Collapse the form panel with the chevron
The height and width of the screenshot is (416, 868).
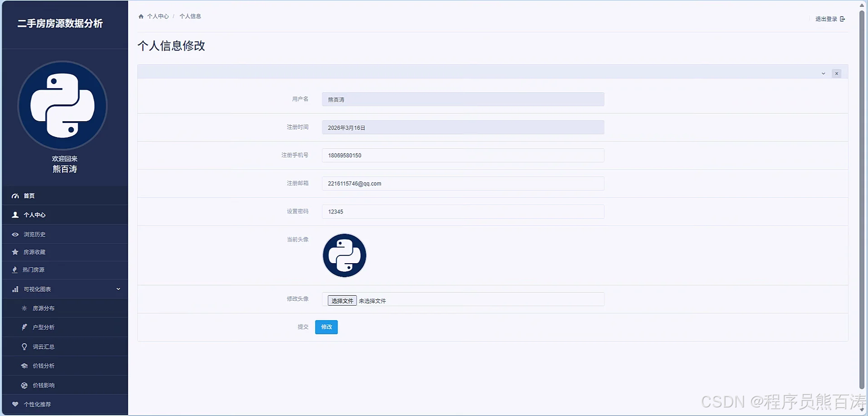pyautogui.click(x=823, y=73)
